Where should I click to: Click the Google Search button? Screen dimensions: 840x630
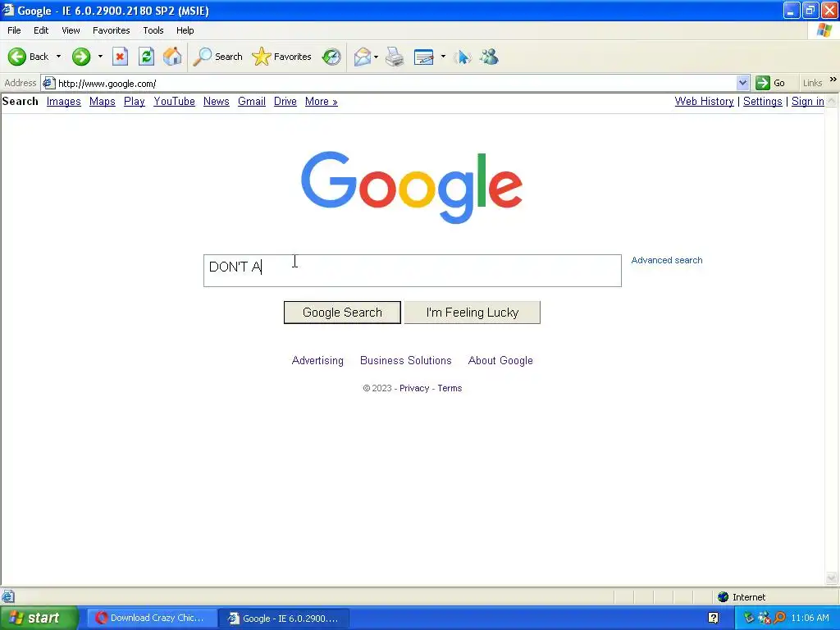point(342,313)
